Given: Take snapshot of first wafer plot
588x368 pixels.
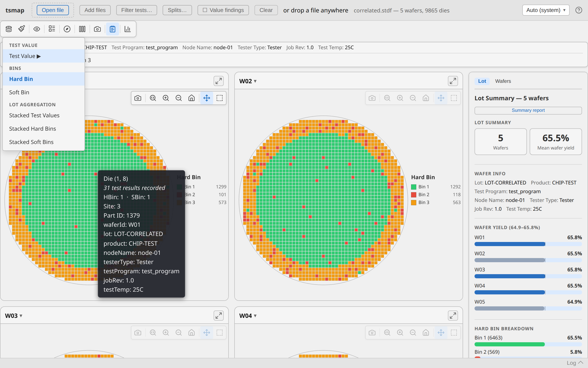Looking at the screenshot, I should pyautogui.click(x=138, y=98).
